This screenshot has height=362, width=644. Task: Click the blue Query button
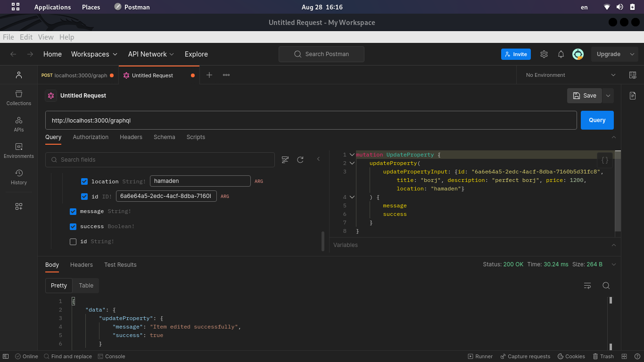[597, 120]
